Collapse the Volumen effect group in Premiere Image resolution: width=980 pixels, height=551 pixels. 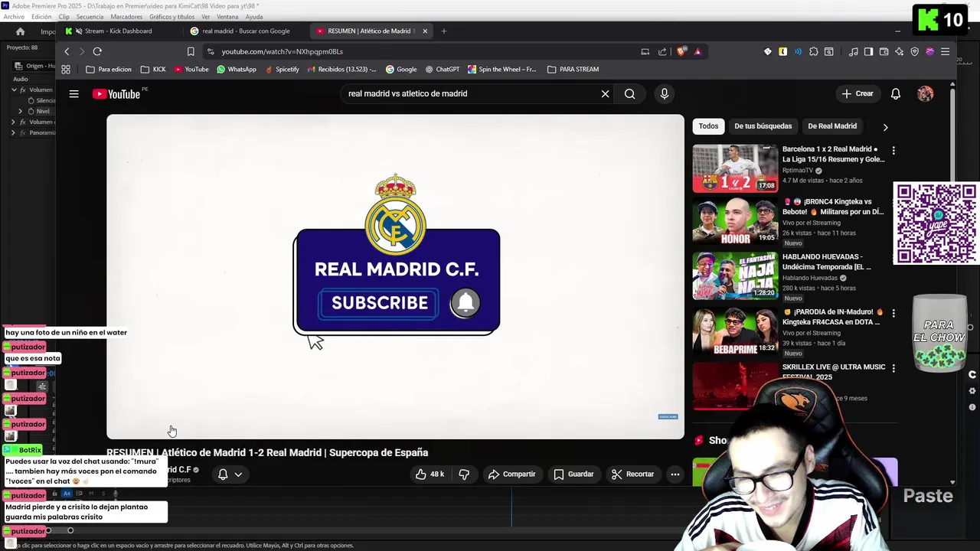pos(13,90)
